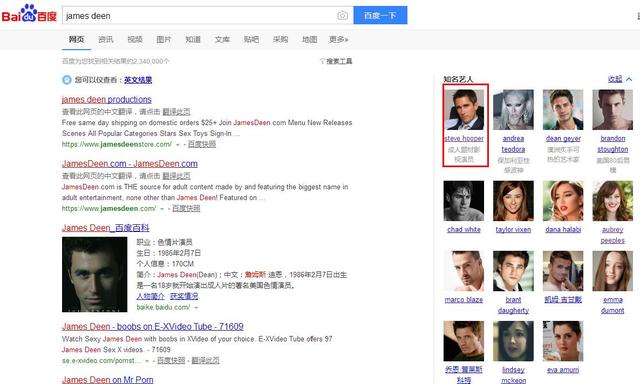The width and height of the screenshot is (640, 384).
Task: Click the Baidu logo
Action: [29, 13]
